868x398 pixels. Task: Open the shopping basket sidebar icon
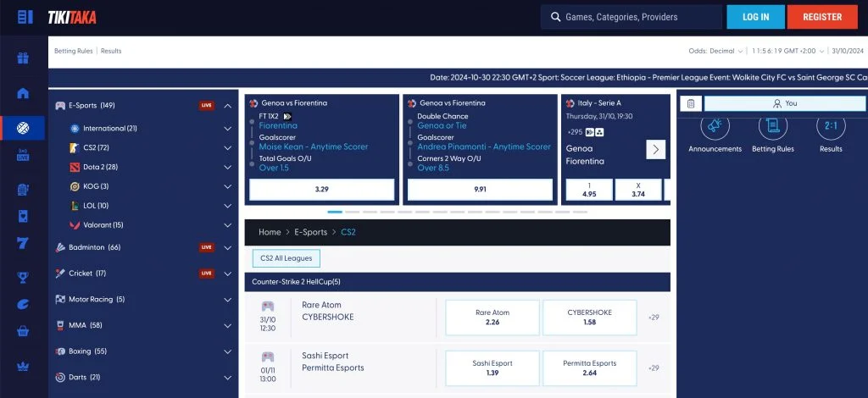pos(23,330)
